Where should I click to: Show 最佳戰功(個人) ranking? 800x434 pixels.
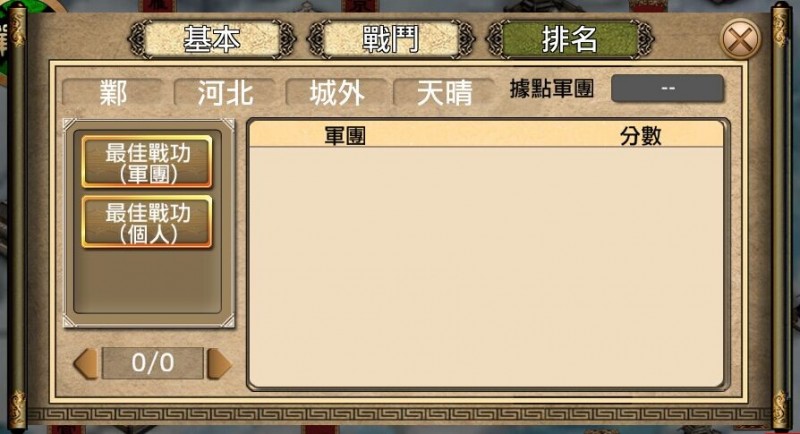click(x=147, y=222)
